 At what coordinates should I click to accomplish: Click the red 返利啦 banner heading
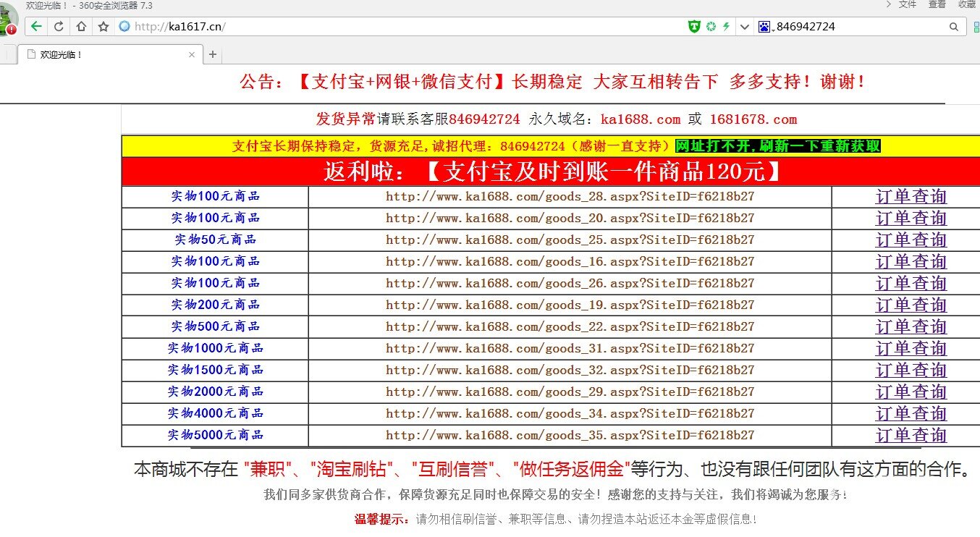(x=553, y=172)
